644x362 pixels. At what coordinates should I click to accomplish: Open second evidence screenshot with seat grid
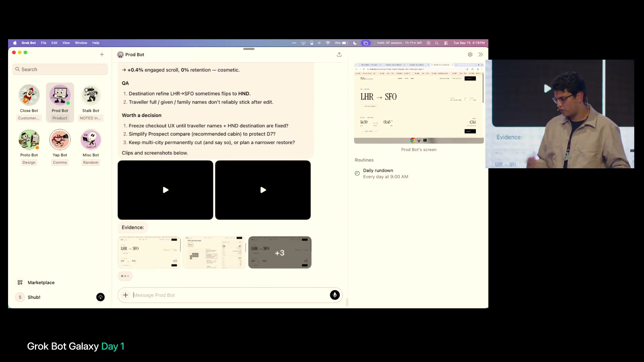point(214,252)
